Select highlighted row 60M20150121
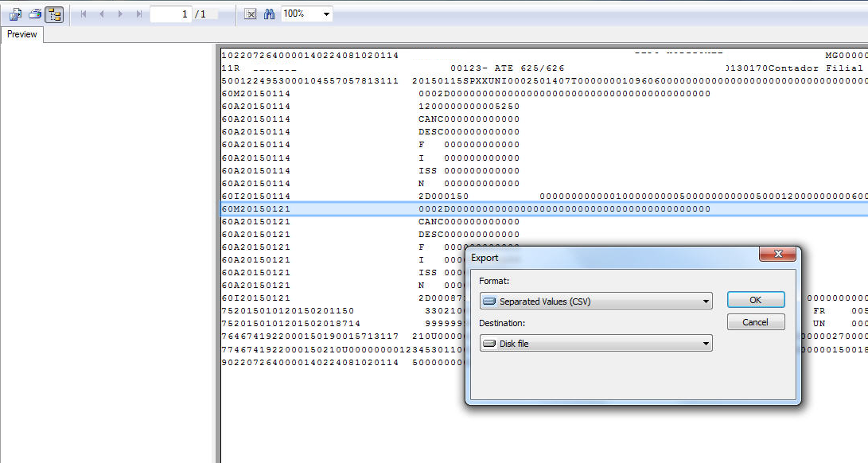 point(256,208)
